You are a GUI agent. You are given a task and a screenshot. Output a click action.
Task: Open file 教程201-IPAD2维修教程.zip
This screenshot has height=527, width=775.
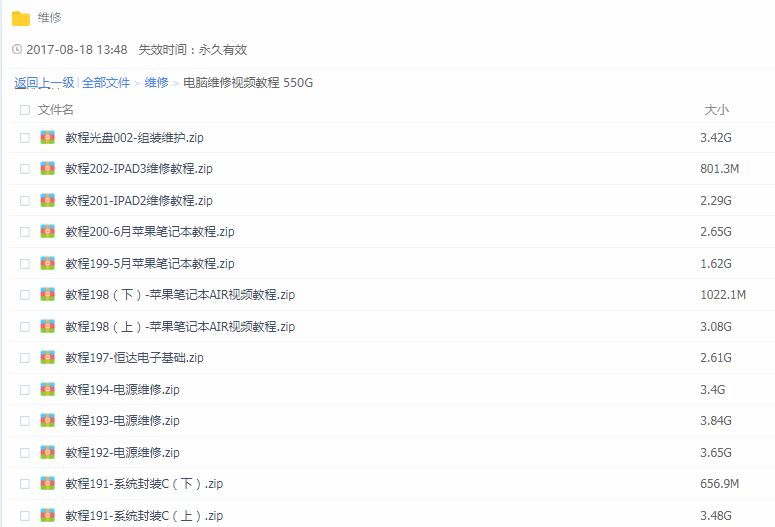click(x=139, y=200)
